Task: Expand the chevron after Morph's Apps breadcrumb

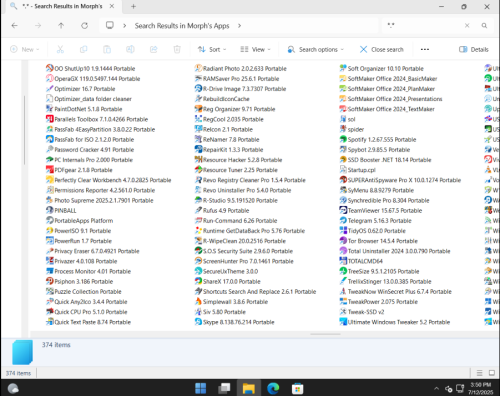Action: coord(239,26)
